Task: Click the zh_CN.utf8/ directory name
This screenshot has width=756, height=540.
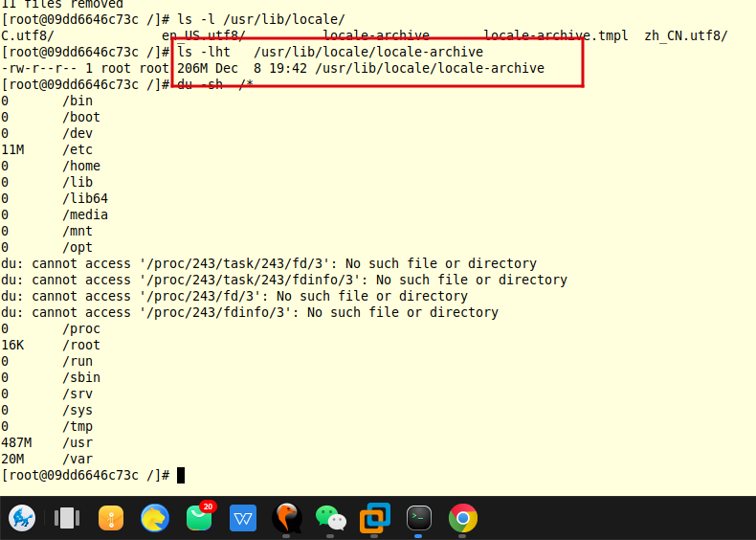Action: pos(685,35)
